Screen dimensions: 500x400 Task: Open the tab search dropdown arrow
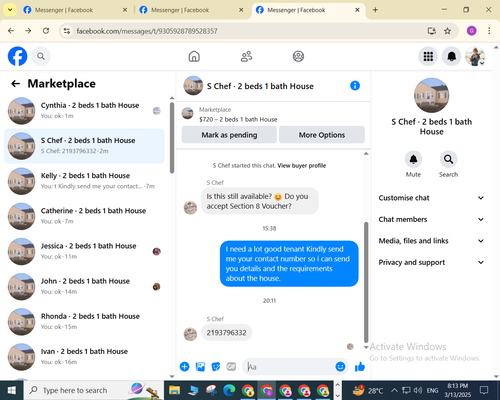coord(10,10)
